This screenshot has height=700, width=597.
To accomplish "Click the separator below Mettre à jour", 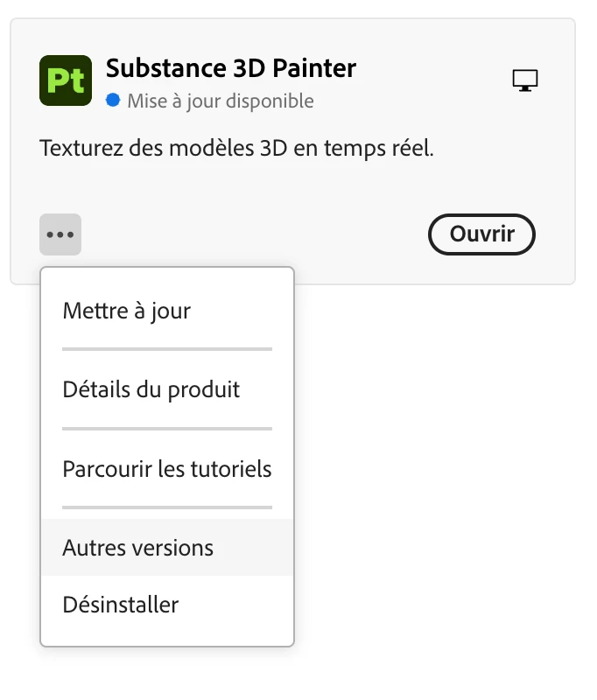I will click(167, 349).
